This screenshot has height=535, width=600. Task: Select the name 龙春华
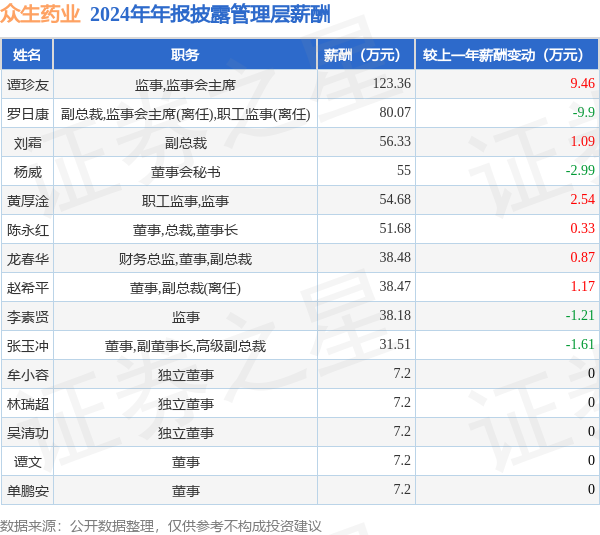(28, 259)
